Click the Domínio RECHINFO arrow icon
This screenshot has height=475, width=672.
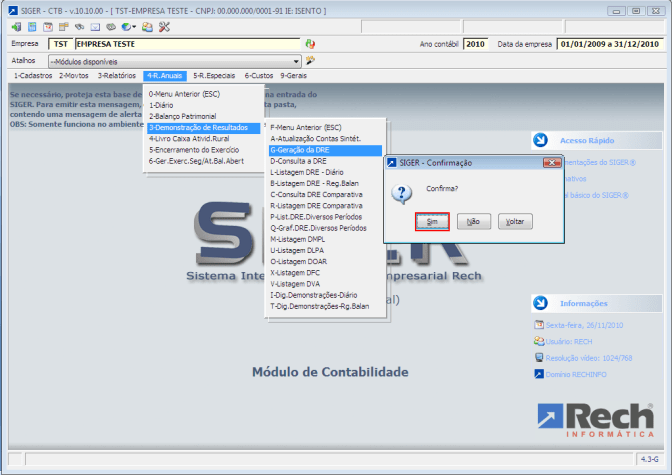pos(539,374)
